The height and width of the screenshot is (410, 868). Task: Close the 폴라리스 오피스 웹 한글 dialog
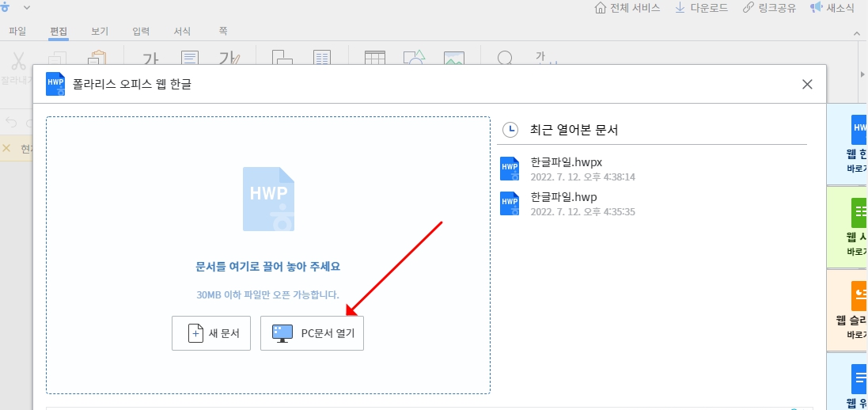pos(807,84)
